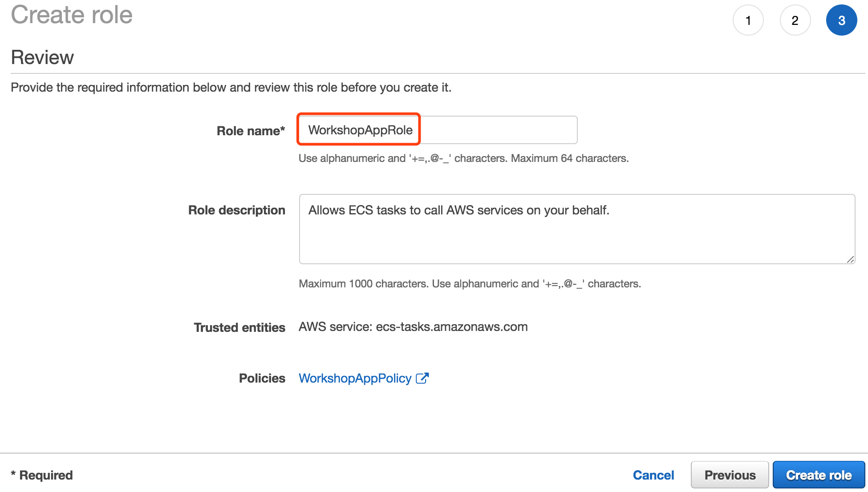This screenshot has height=492, width=868.
Task: Click the Maximum 64 characters hint text
Action: tap(570, 158)
